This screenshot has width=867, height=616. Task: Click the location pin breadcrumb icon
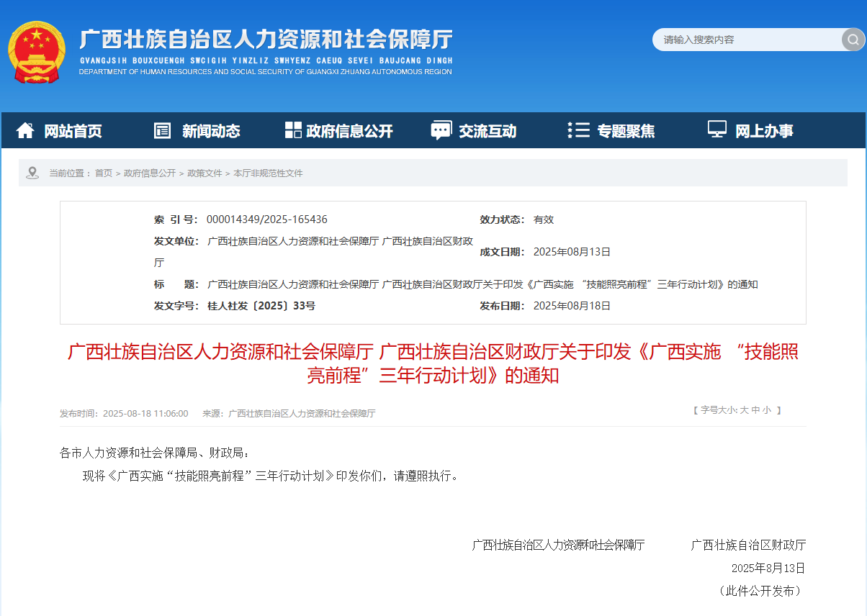pos(32,173)
